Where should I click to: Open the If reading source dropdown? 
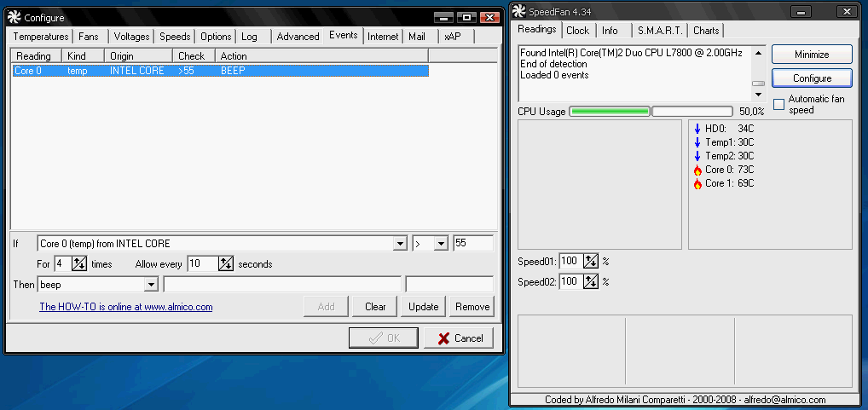pos(400,244)
